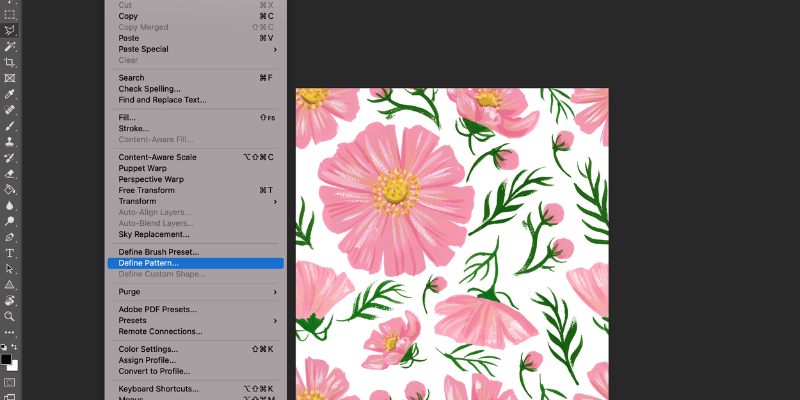Open the Purge submenu
This screenshot has width=800, height=400.
coord(195,292)
